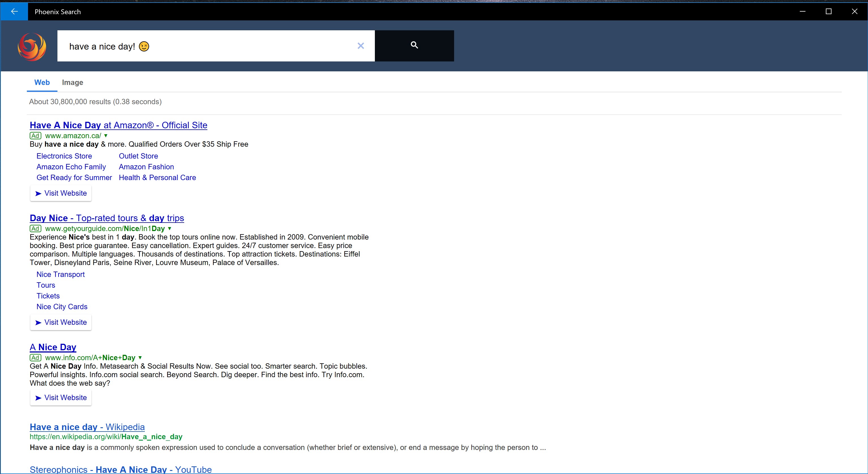
Task: Open the Amazon Echo Family link
Action: [x=71, y=167]
